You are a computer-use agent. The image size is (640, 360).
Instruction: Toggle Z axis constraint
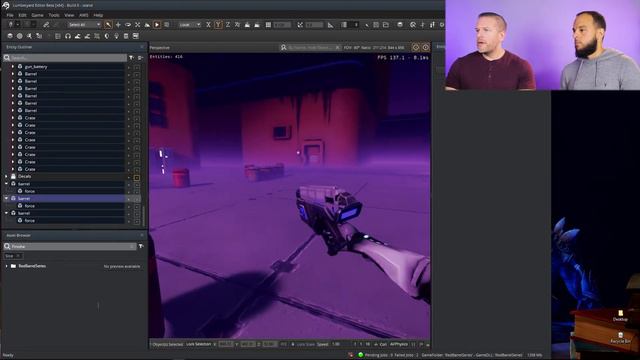[228, 25]
